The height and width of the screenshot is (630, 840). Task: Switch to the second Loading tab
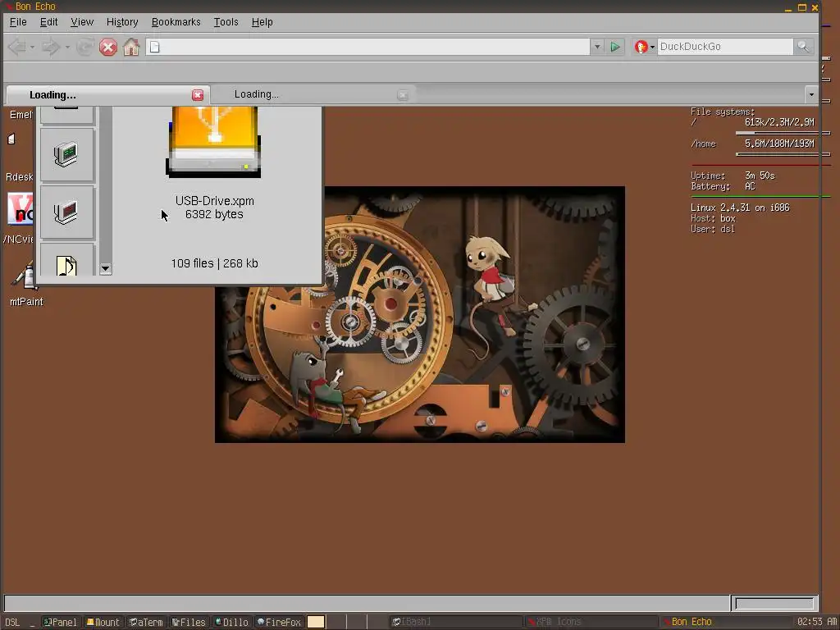click(313, 95)
